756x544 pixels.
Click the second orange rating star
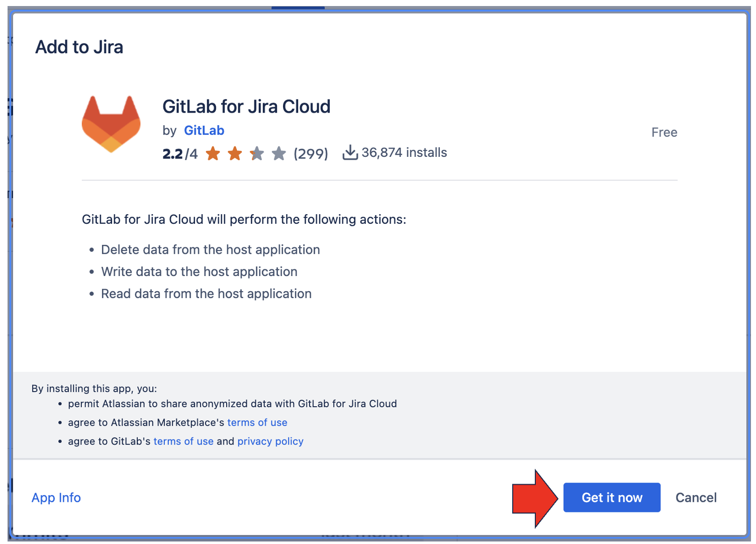[235, 153]
